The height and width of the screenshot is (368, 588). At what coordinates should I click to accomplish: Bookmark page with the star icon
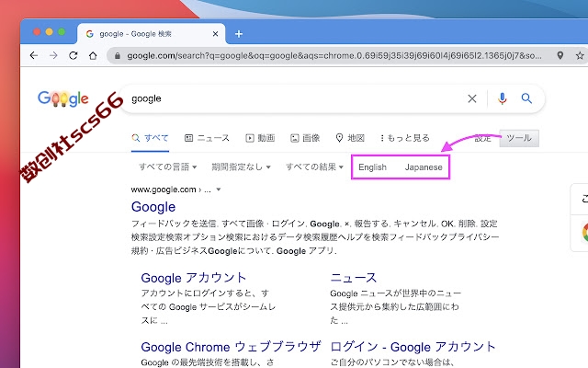[x=580, y=55]
